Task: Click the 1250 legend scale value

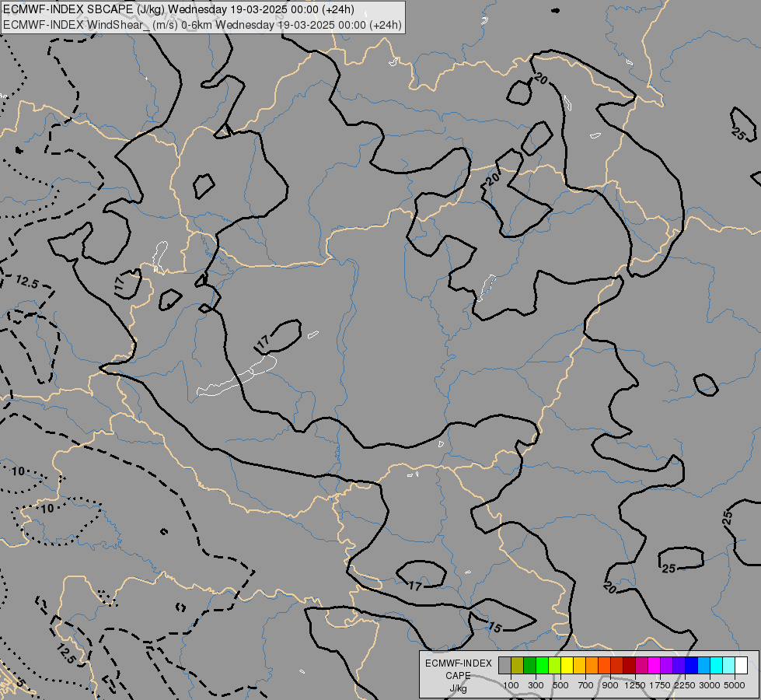Action: click(x=635, y=685)
